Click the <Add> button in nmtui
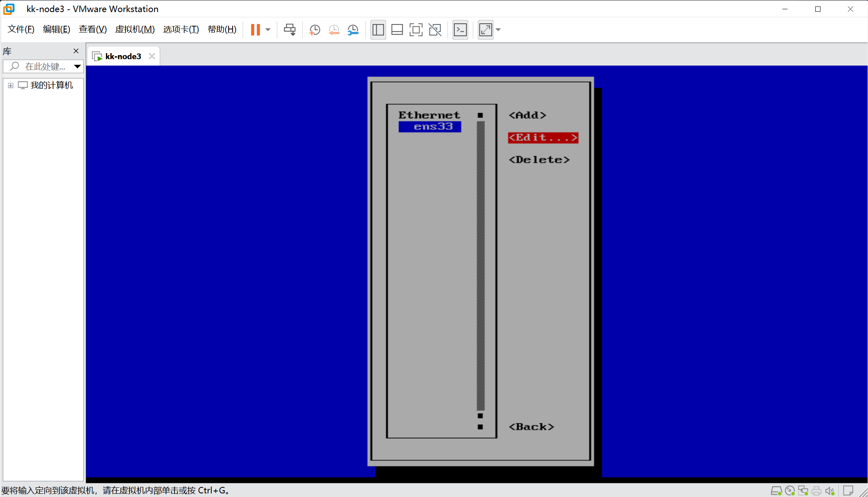This screenshot has width=868, height=497. tap(528, 115)
